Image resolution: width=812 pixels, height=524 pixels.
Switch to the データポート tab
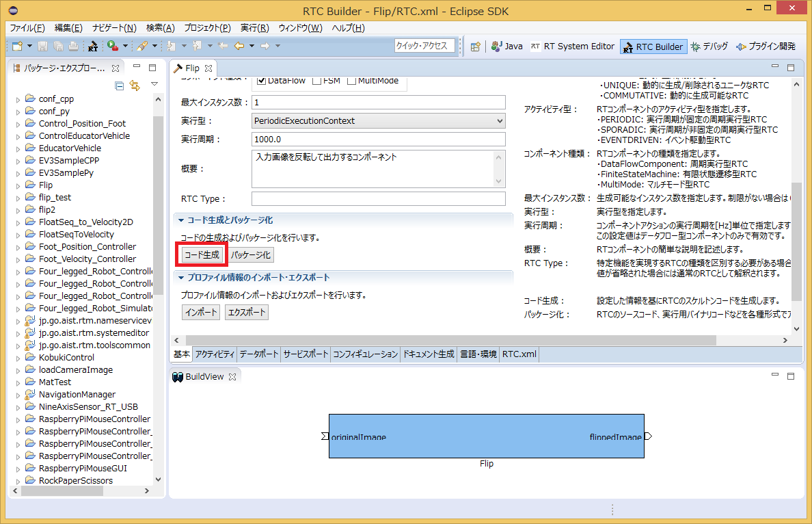click(x=259, y=354)
